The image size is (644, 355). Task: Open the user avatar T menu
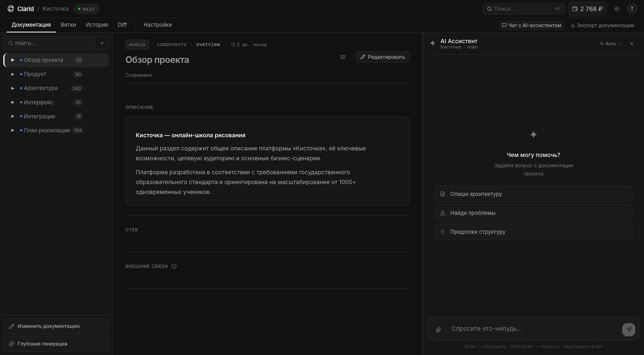632,9
